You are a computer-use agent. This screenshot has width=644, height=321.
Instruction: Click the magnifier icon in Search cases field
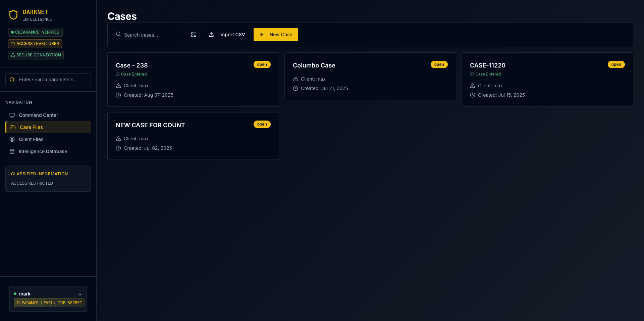(118, 34)
